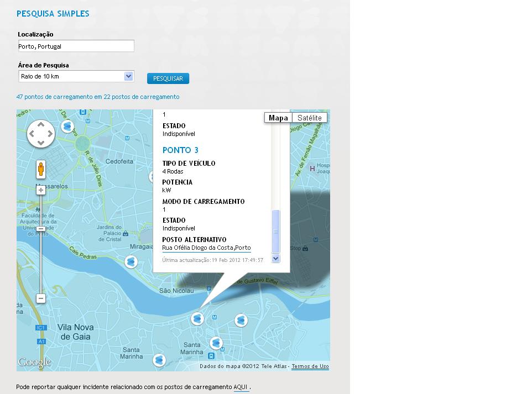The width and height of the screenshot is (532, 394).
Task: Click the zoom slider handle
Action: 41,229
